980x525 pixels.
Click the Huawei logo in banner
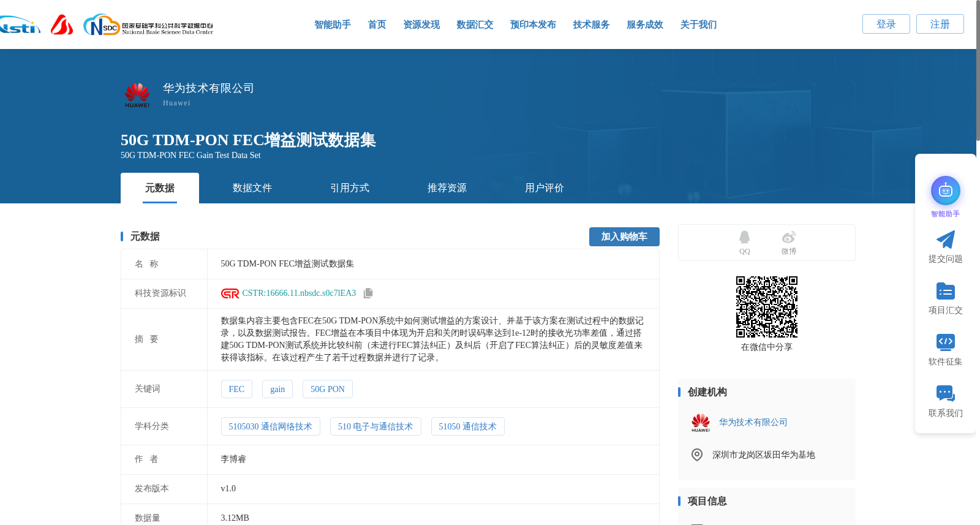137,95
